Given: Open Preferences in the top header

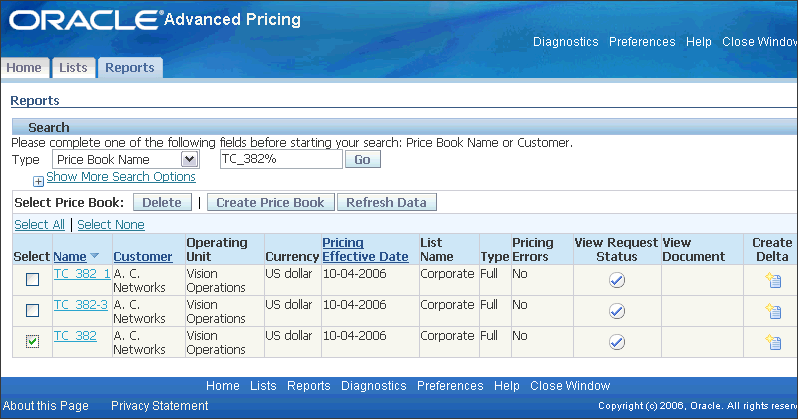Looking at the screenshot, I should tap(642, 42).
